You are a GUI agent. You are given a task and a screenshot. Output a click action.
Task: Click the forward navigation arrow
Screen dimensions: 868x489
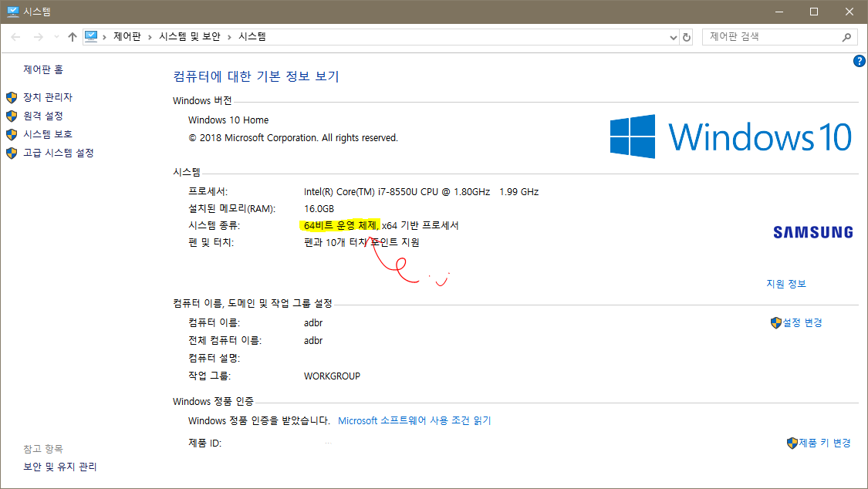(39, 37)
